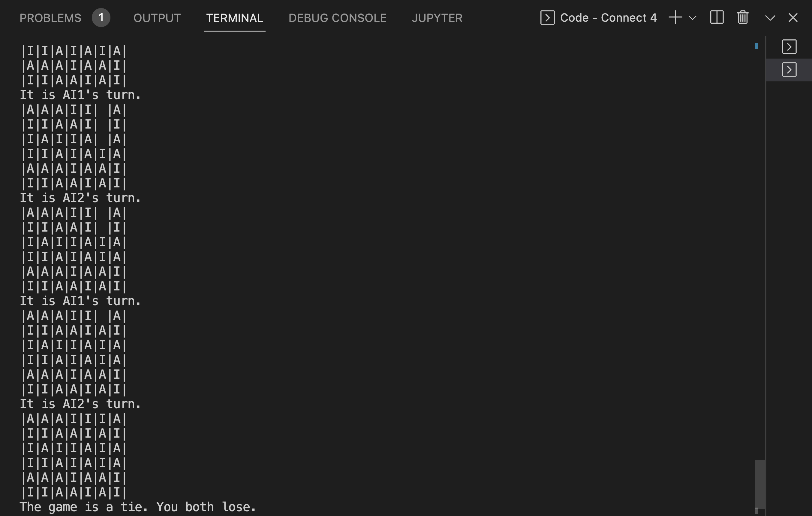Collapse the panel with chevron down
This screenshot has width=812, height=516.
point(770,18)
